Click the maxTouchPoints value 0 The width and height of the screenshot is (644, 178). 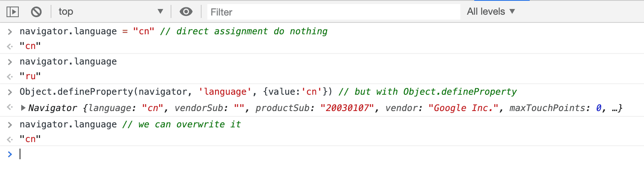598,108
